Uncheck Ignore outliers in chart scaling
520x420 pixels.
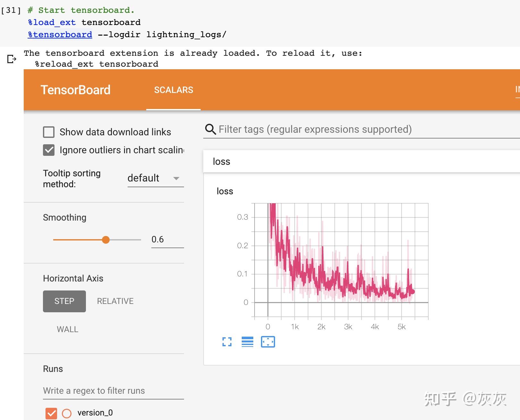coord(48,150)
